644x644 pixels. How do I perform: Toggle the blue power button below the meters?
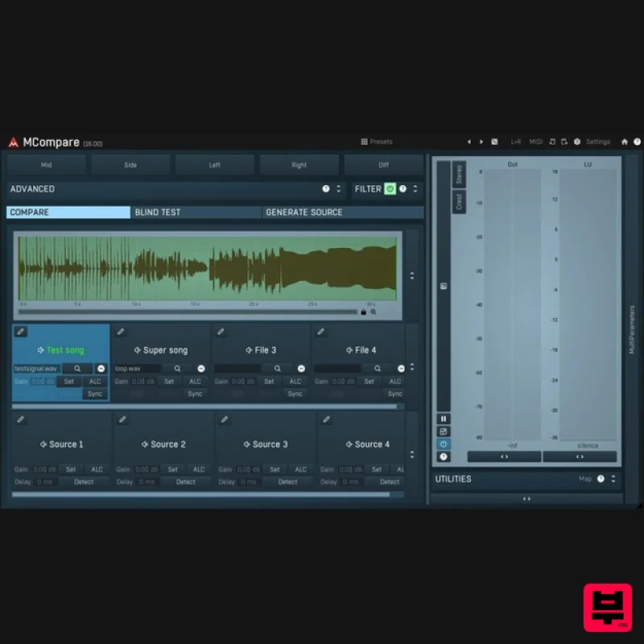(x=444, y=444)
